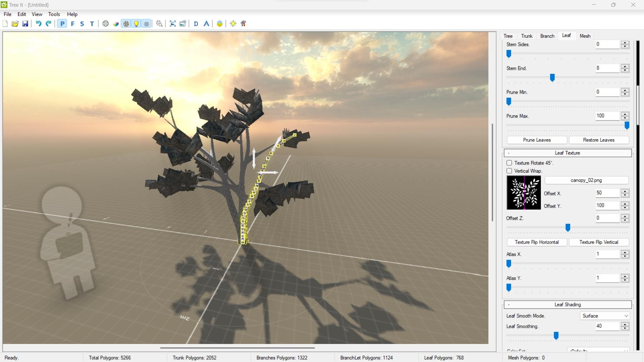Image resolution: width=644 pixels, height=362 pixels.
Task: Click the canopy_02 leaf texture thumbnail
Action: coord(524,193)
